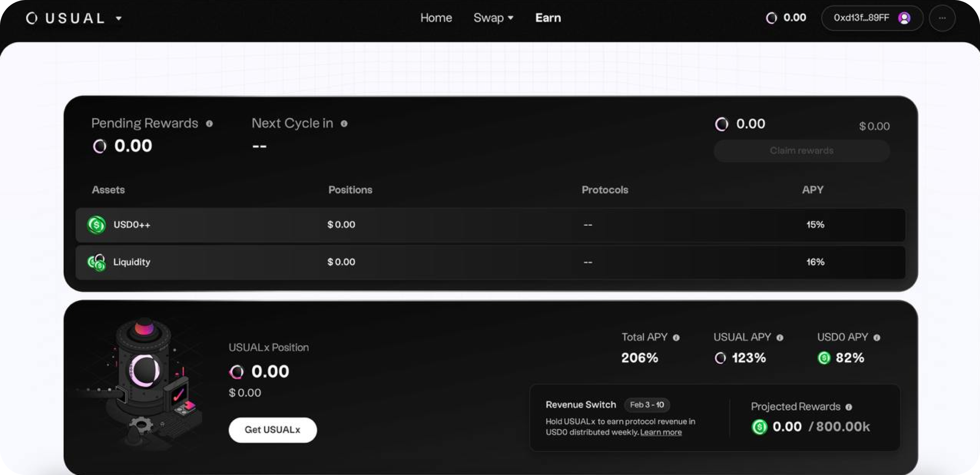The height and width of the screenshot is (475, 980).
Task: Click the Claim rewards button
Action: click(802, 151)
